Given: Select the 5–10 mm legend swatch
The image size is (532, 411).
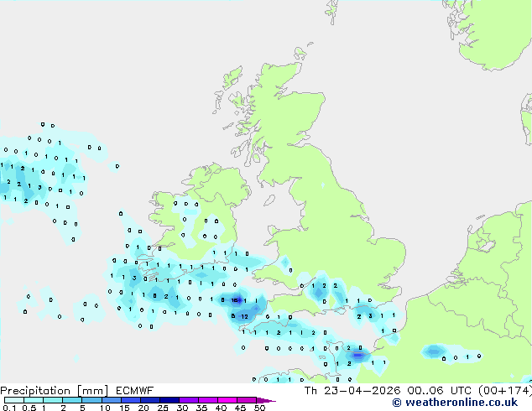Looking at the screenshot, I should tap(91, 400).
